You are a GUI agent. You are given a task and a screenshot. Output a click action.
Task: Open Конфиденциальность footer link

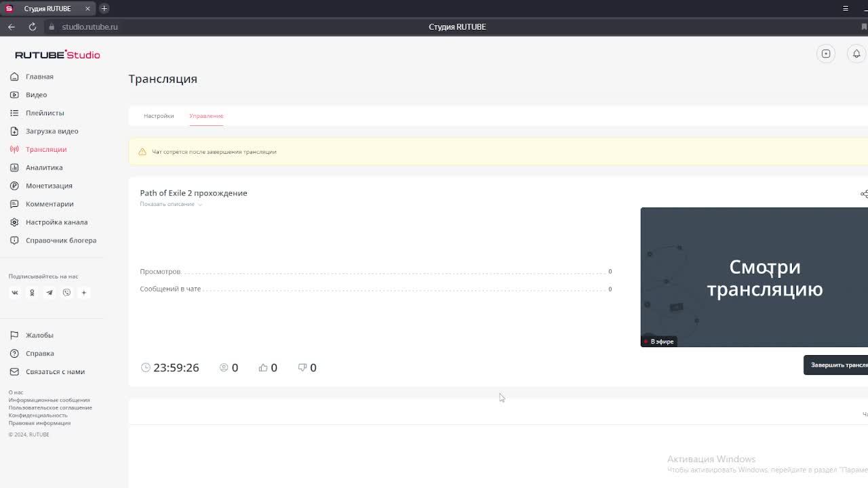coord(38,415)
